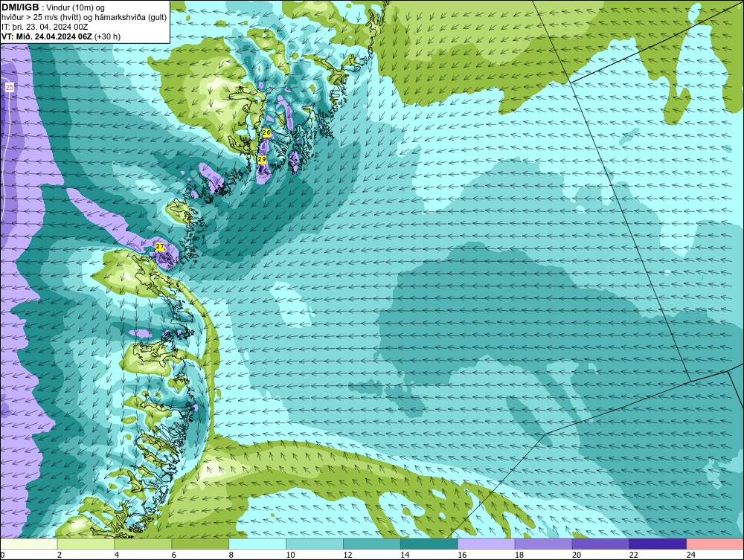This screenshot has width=744, height=560.
Task: Click legend tick value 2
Action: tap(60, 555)
